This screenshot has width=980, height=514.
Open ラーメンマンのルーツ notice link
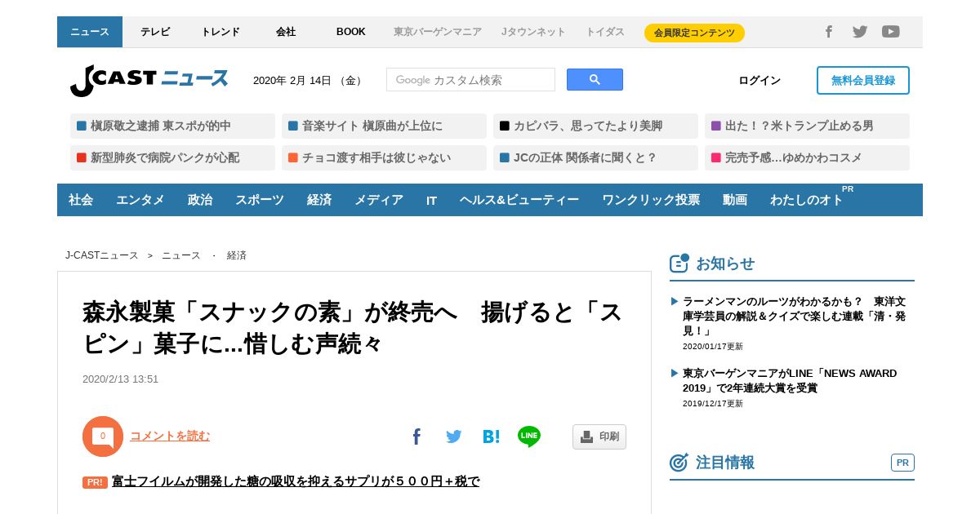coord(795,316)
